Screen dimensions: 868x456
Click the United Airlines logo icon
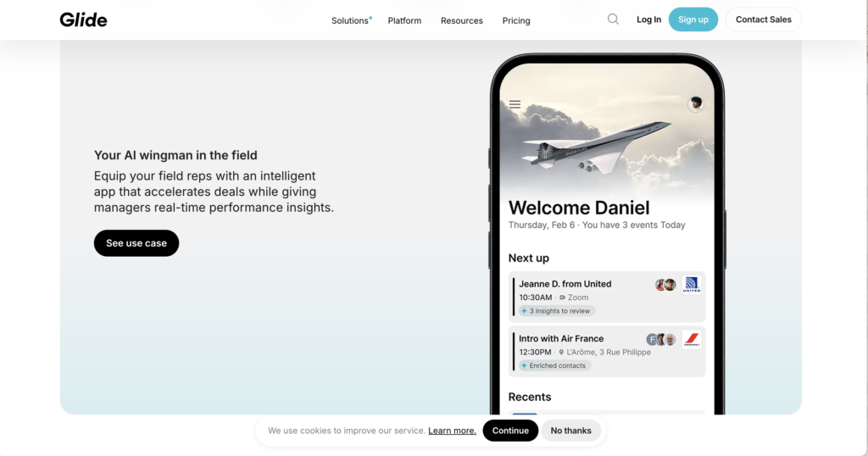692,285
